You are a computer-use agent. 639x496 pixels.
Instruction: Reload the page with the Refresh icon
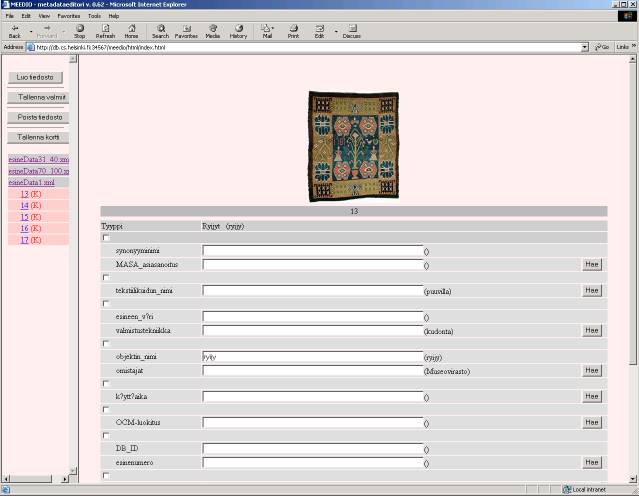[x=105, y=31]
